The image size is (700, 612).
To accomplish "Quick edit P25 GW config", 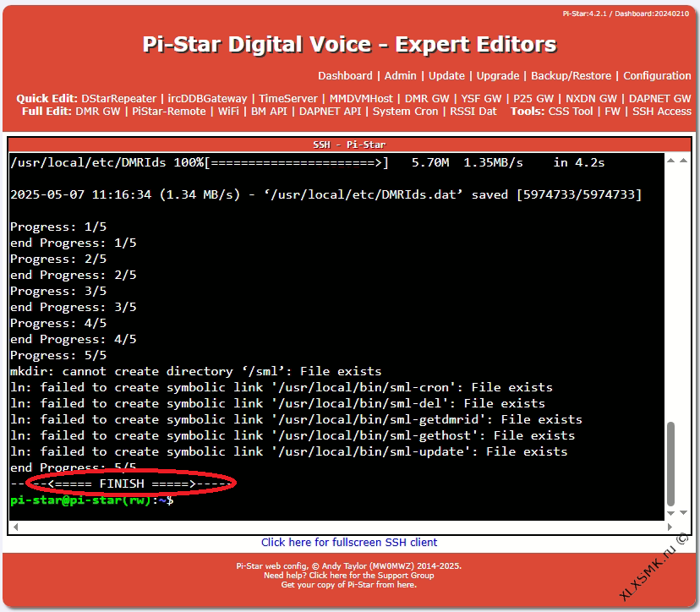I will [533, 99].
